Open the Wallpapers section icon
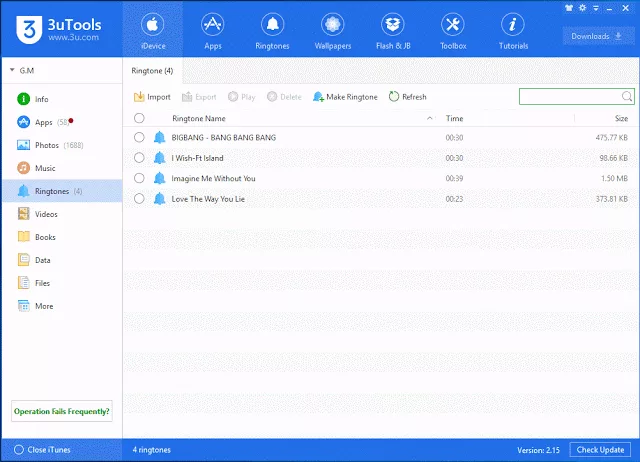640x462 pixels. coord(333,24)
